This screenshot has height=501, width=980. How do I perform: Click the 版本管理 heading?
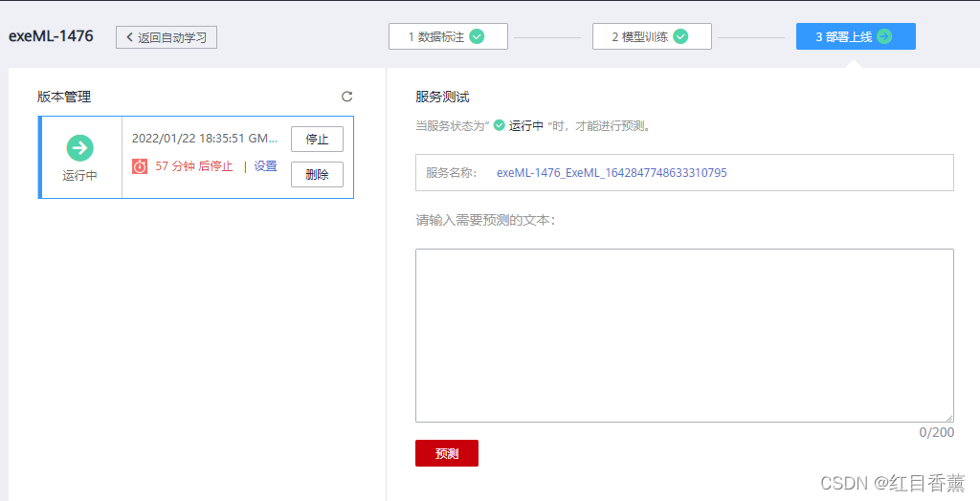(x=64, y=97)
